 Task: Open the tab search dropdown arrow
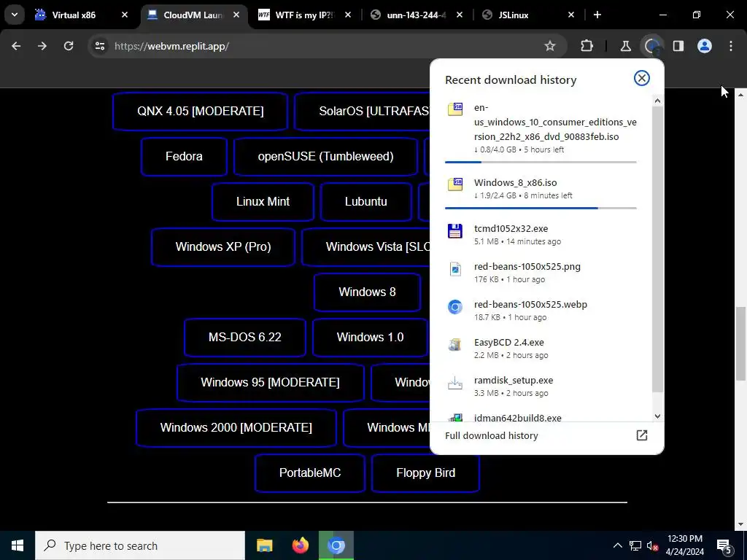click(x=15, y=15)
